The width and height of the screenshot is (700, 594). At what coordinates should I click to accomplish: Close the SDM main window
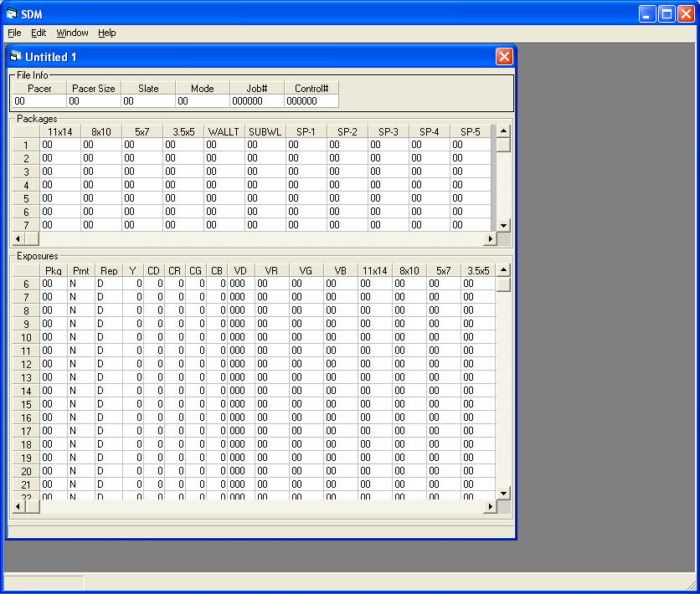click(686, 14)
